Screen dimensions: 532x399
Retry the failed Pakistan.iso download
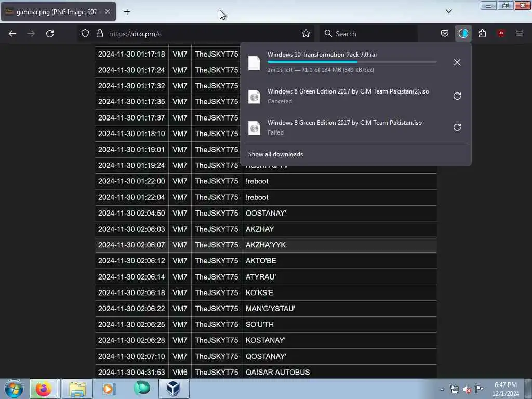click(457, 127)
